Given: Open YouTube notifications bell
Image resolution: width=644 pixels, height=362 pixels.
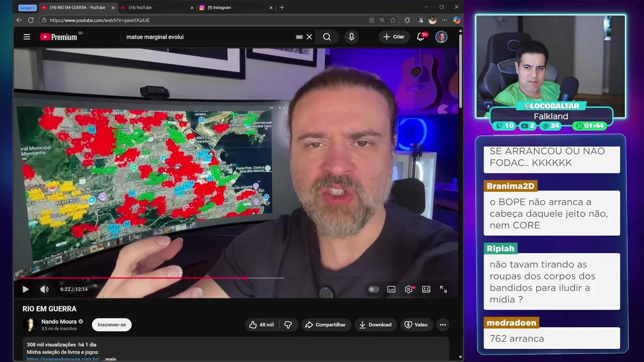Looking at the screenshot, I should pos(421,37).
